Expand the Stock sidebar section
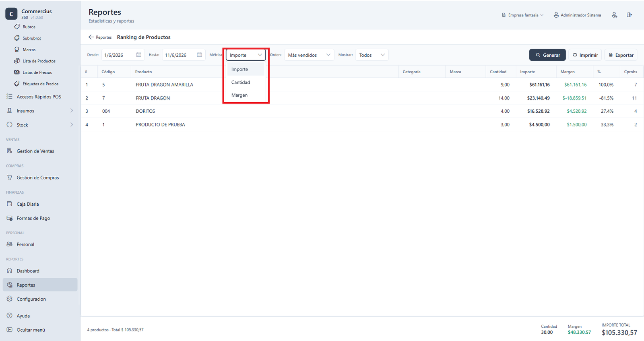 [x=40, y=125]
